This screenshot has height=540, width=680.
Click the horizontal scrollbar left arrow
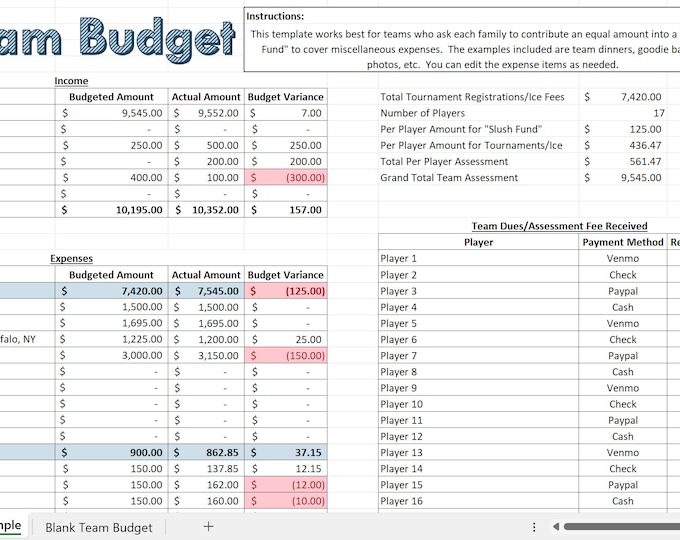click(556, 527)
